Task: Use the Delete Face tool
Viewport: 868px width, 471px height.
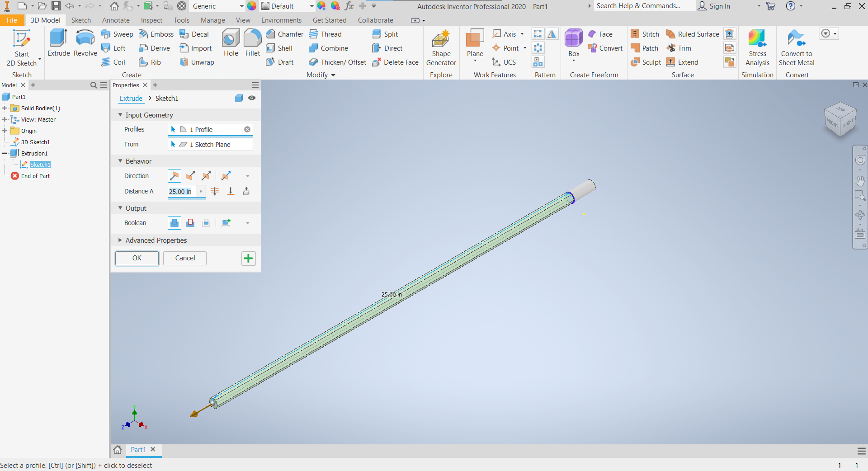Action: [395, 62]
